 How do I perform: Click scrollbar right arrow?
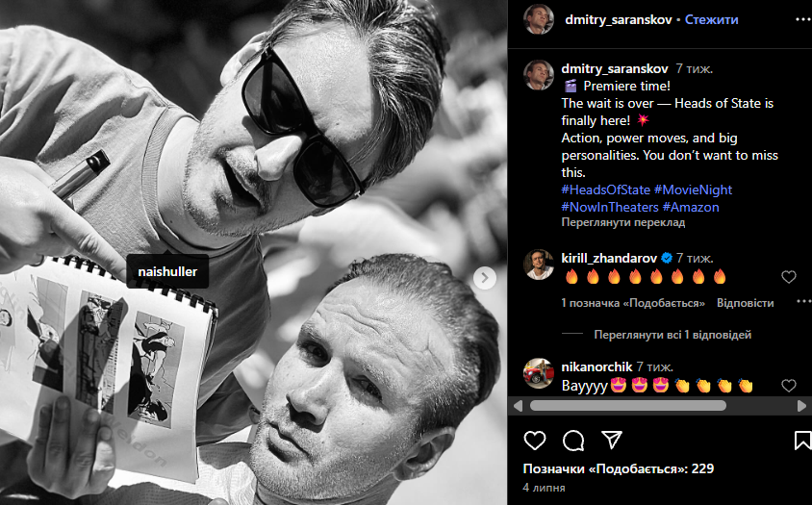(801, 406)
